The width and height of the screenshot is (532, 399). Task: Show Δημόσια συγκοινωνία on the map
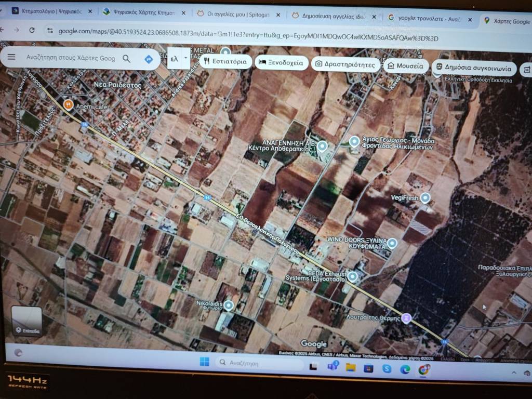click(x=474, y=68)
